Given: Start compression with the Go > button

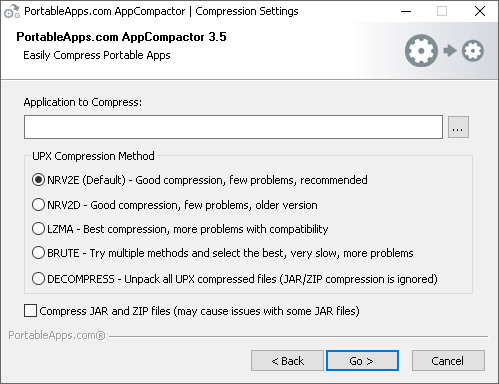Looking at the screenshot, I should pyautogui.click(x=362, y=361).
